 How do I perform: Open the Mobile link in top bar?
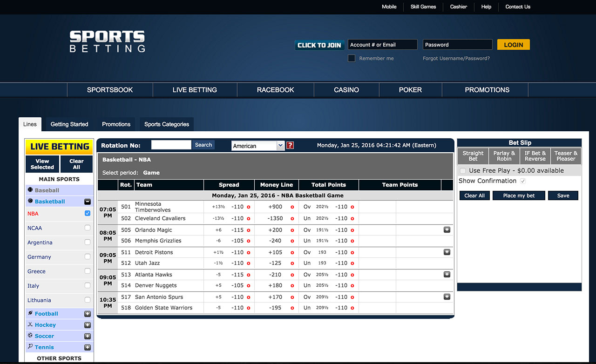click(389, 7)
